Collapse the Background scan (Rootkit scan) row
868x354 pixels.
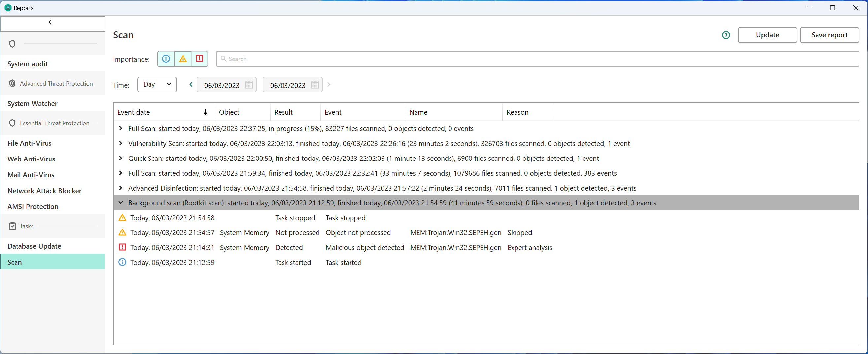pos(121,203)
